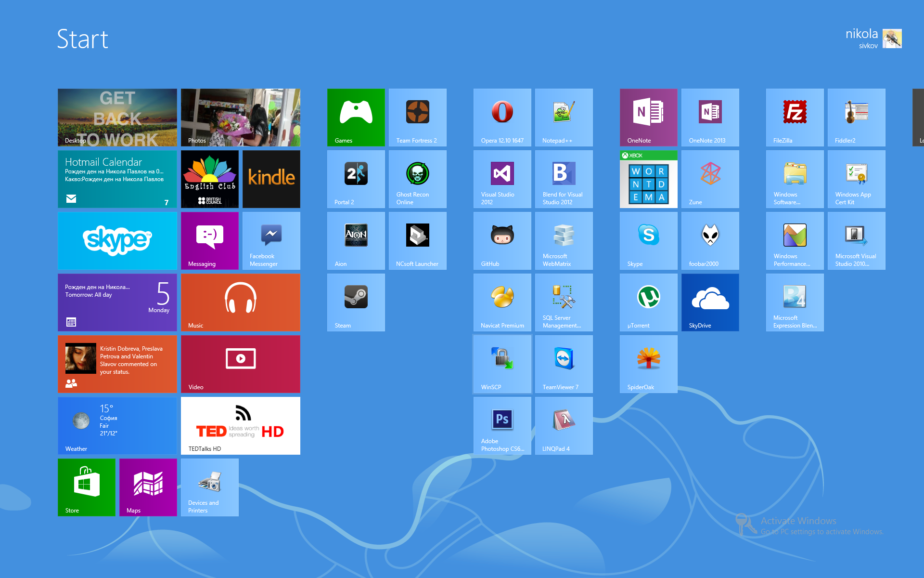Launch Windows Performance tile
The height and width of the screenshot is (578, 924).
tap(795, 241)
